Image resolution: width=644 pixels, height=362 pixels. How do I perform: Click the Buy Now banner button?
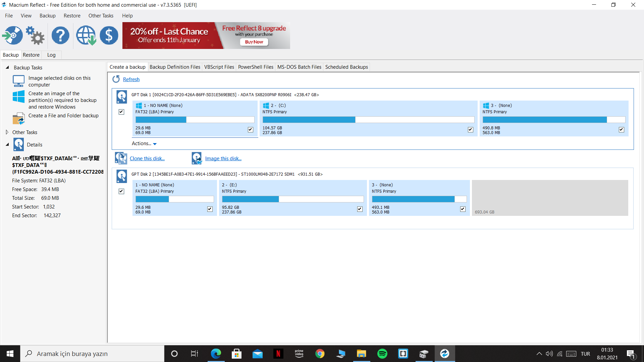click(x=254, y=42)
